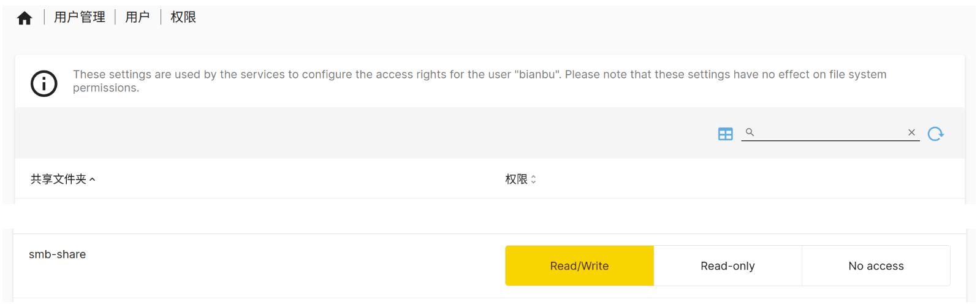Viewport: 980px width, 304px height.
Task: Reload the permissions list with refresh icon
Action: [936, 134]
